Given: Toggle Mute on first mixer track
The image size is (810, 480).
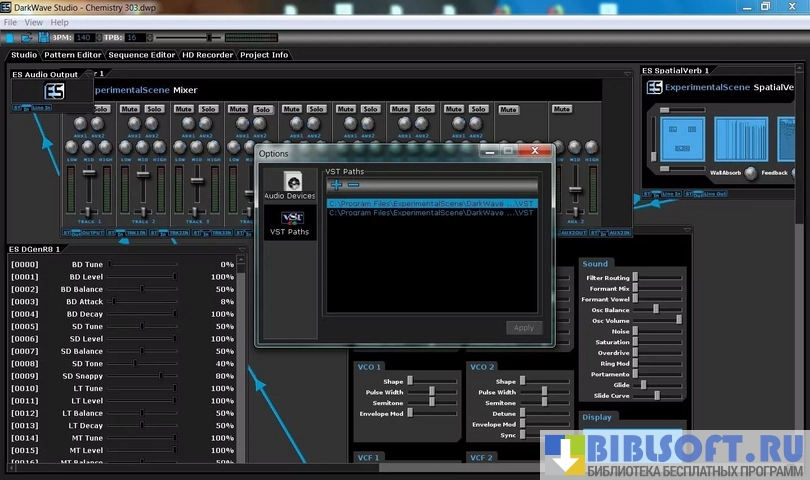Looking at the screenshot, I should [74, 109].
